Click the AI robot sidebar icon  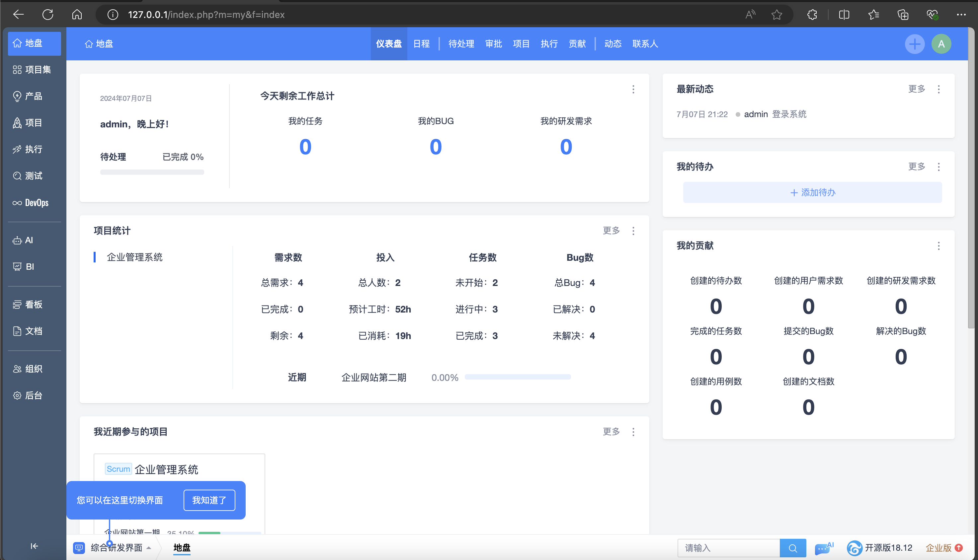17,241
